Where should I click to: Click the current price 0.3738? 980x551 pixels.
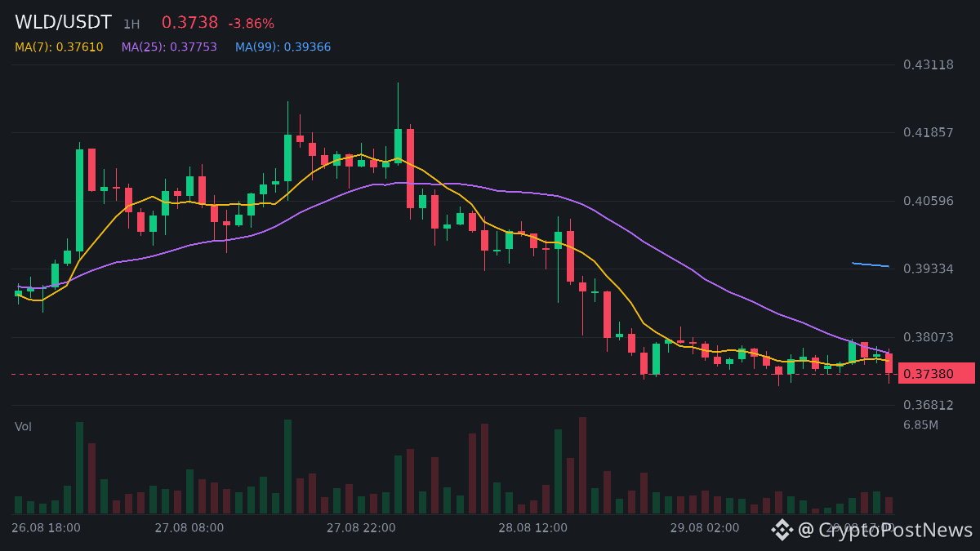[x=189, y=23]
